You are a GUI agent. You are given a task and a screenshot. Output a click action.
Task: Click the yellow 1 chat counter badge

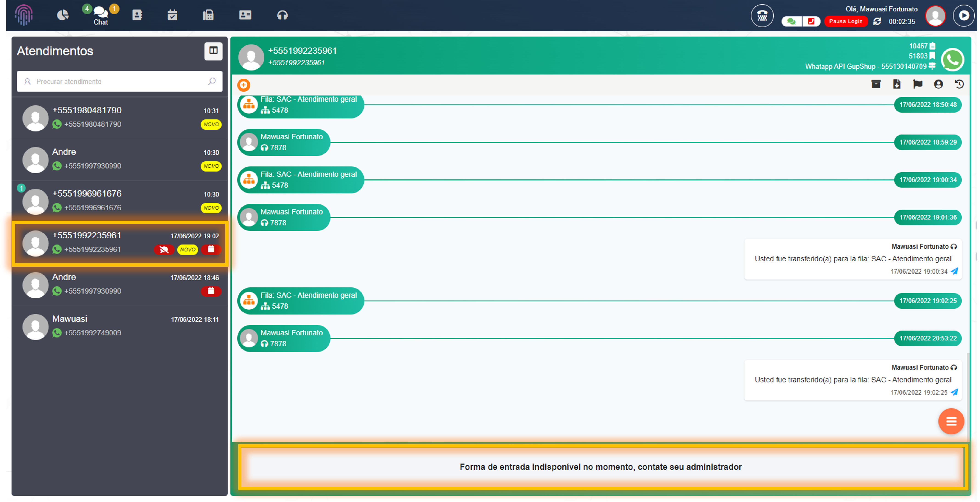pos(114,8)
